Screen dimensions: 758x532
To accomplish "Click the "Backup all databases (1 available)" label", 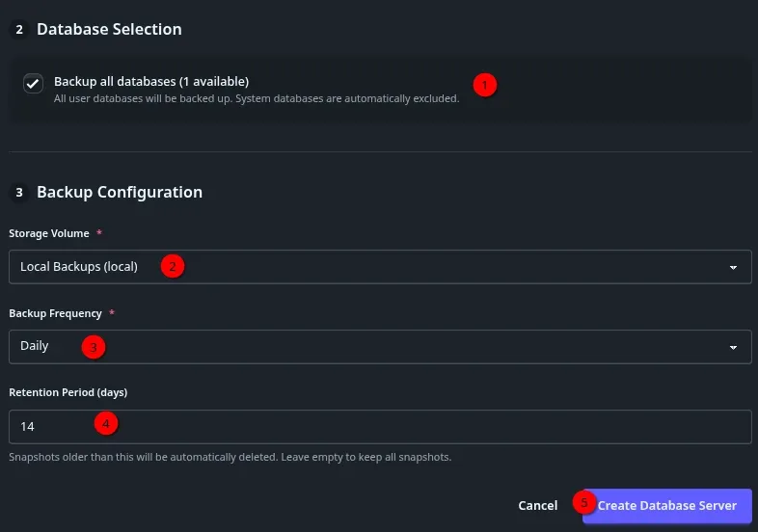I will tap(151, 81).
